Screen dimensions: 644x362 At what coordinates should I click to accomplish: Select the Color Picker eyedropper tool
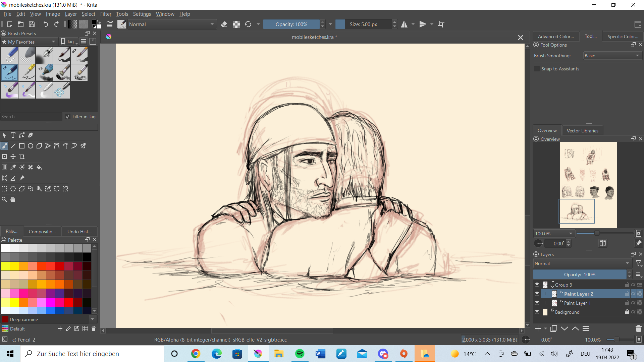click(13, 167)
